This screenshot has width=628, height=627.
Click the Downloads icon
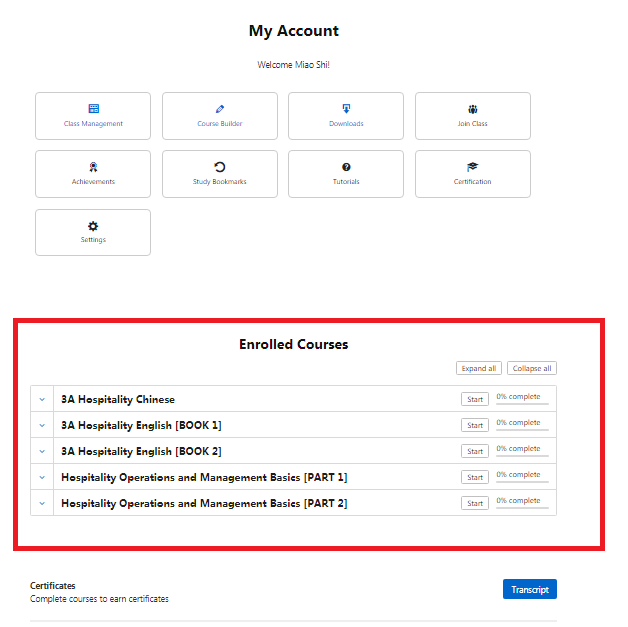click(x=346, y=109)
